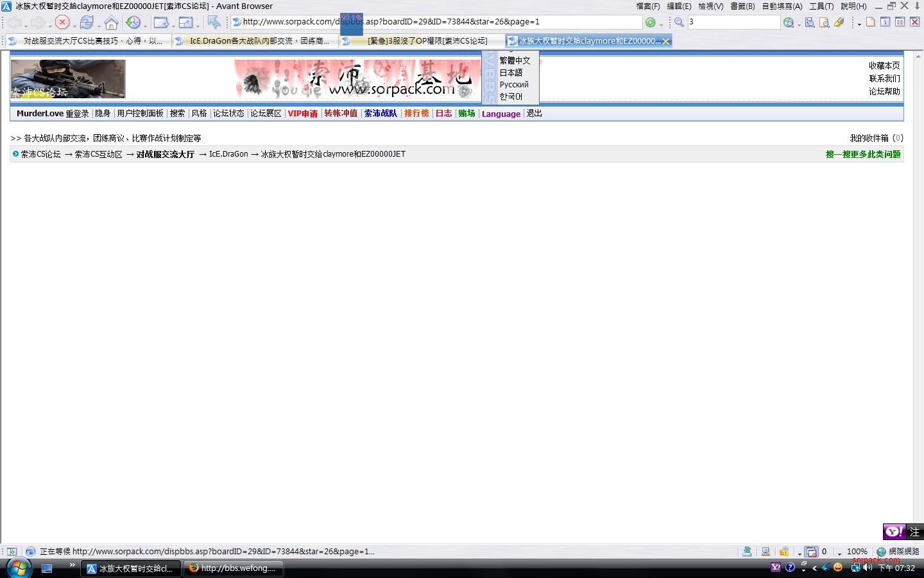Expand the Go button dropdown arrow
Viewport: 924px width, 578px height.
[661, 24]
